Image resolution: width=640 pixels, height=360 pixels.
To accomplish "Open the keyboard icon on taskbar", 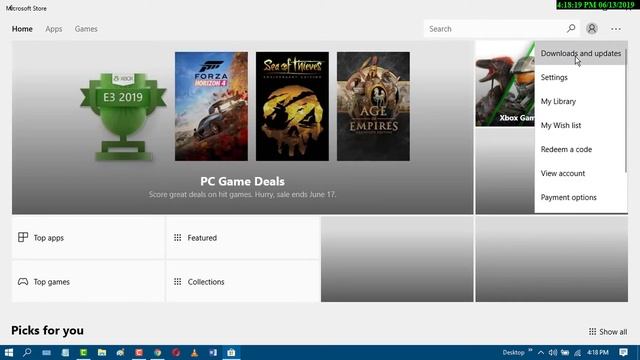I will pos(47,353).
